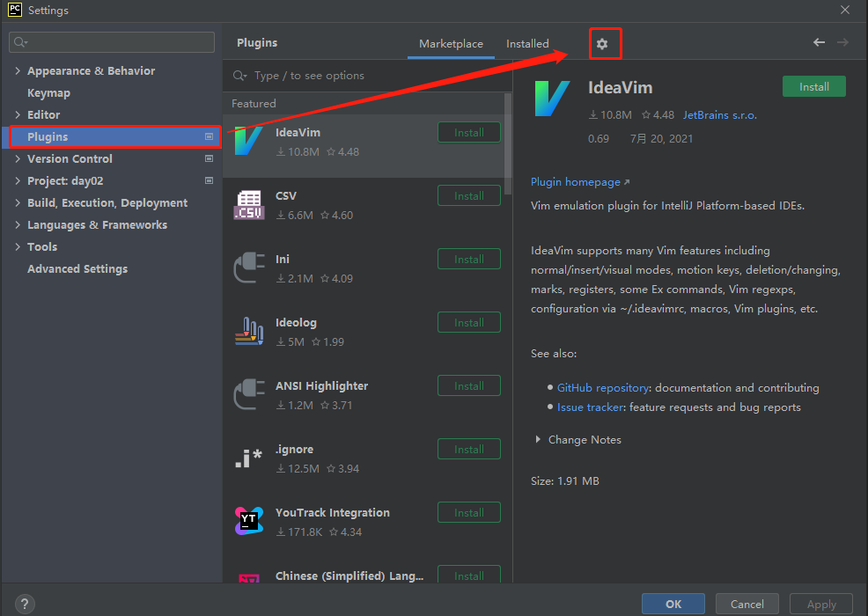The image size is (868, 616).
Task: Install the CSV plugin
Action: click(469, 195)
